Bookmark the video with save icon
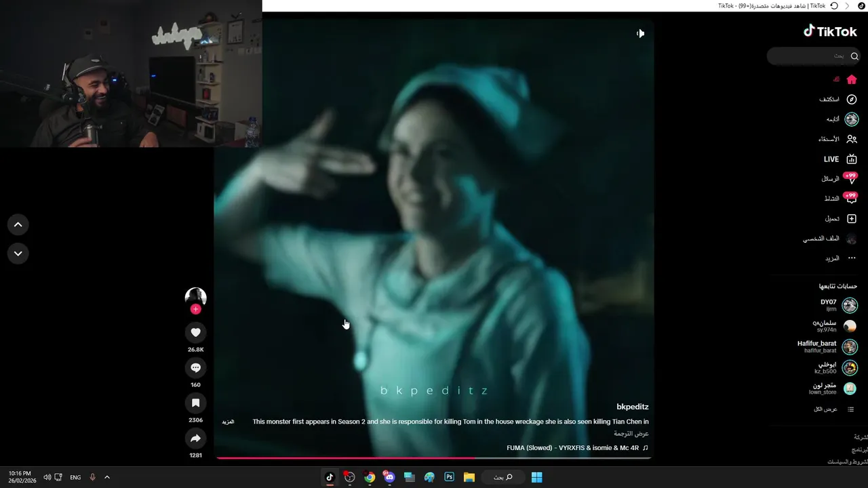The image size is (868, 488). click(x=195, y=403)
